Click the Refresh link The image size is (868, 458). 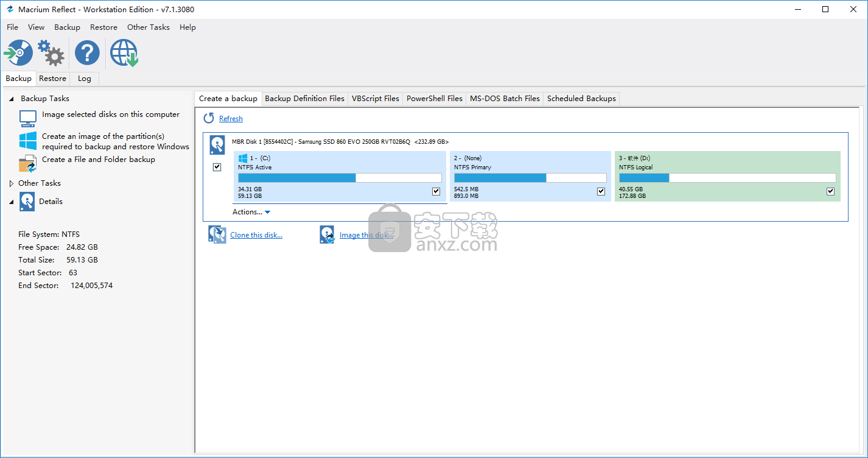tap(231, 119)
